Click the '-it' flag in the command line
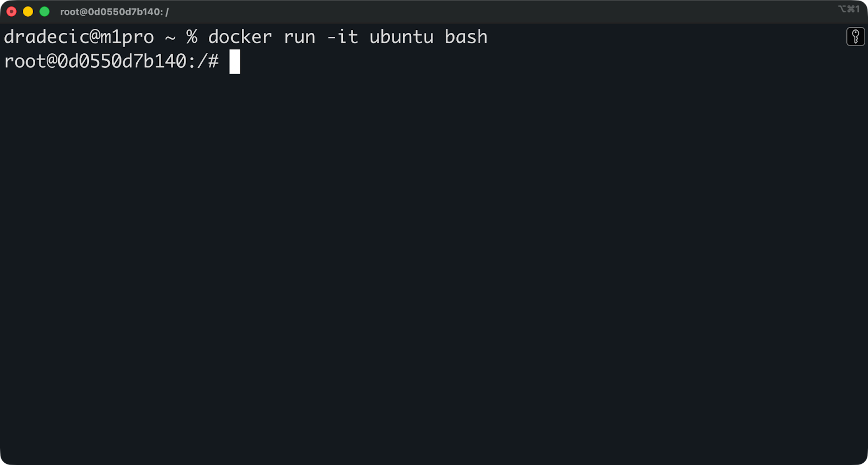 pyautogui.click(x=342, y=37)
